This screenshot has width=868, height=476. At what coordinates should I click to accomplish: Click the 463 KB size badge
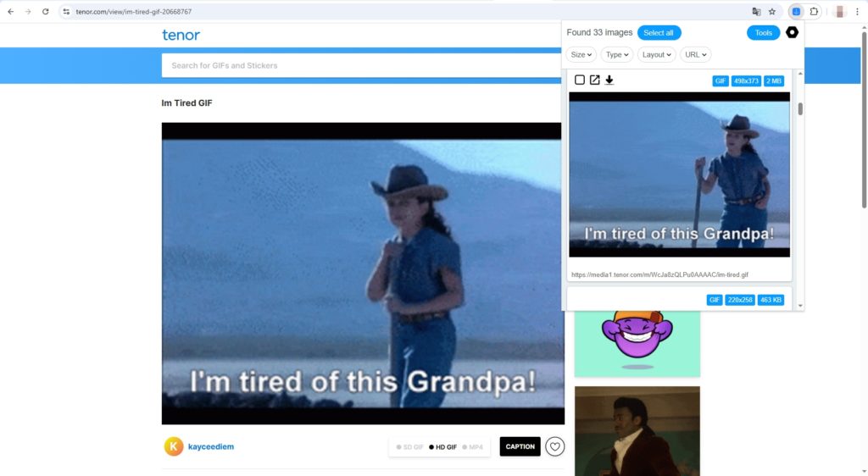pyautogui.click(x=771, y=300)
